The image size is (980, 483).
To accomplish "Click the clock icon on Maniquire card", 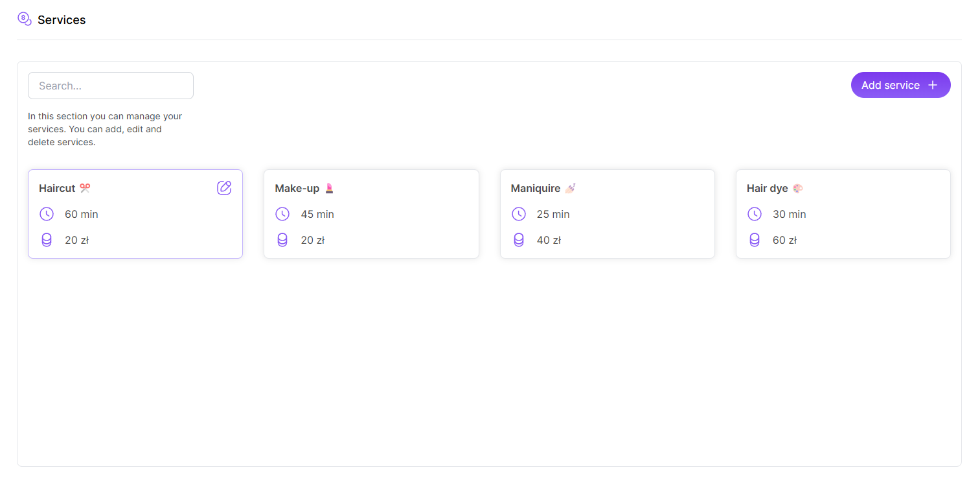I will (x=519, y=214).
